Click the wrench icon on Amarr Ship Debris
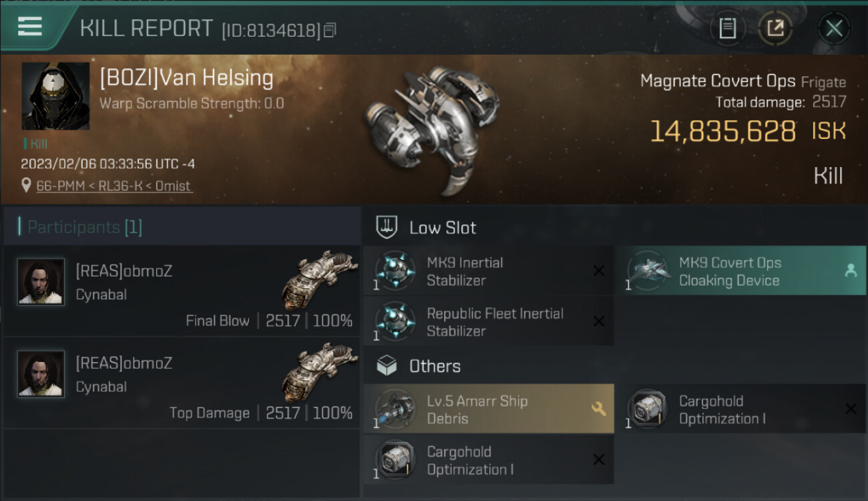868x501 pixels. [599, 409]
